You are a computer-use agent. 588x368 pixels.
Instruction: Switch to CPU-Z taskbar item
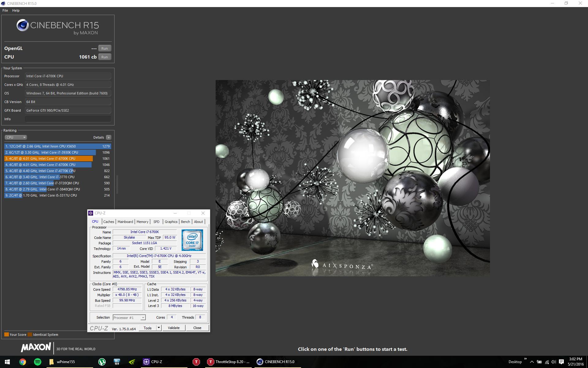click(x=164, y=362)
